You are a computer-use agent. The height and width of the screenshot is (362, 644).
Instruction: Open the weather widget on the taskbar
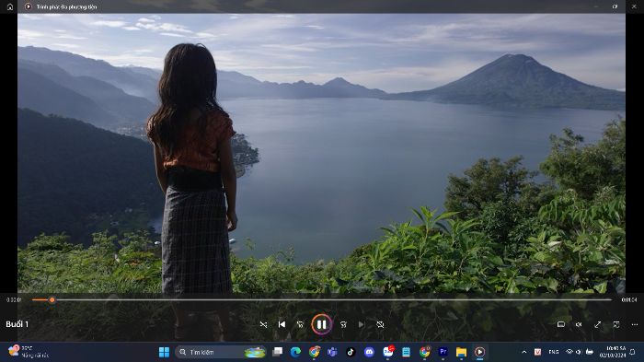pos(28,352)
